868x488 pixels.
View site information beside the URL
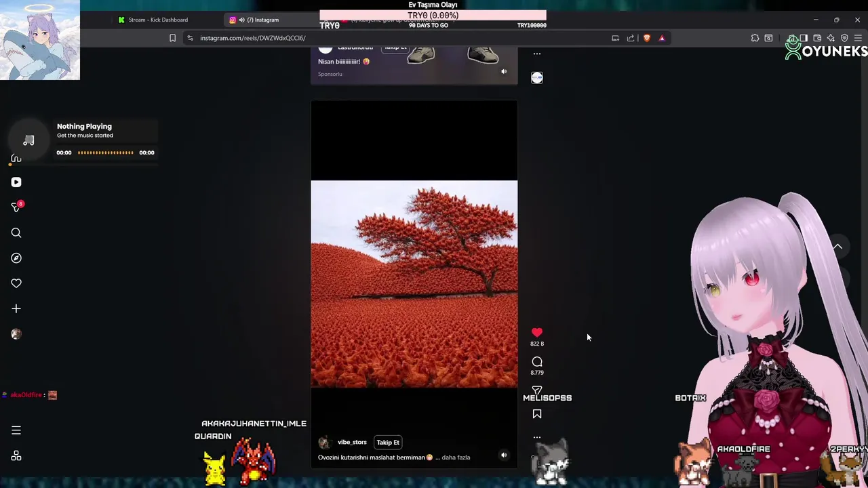tap(191, 38)
